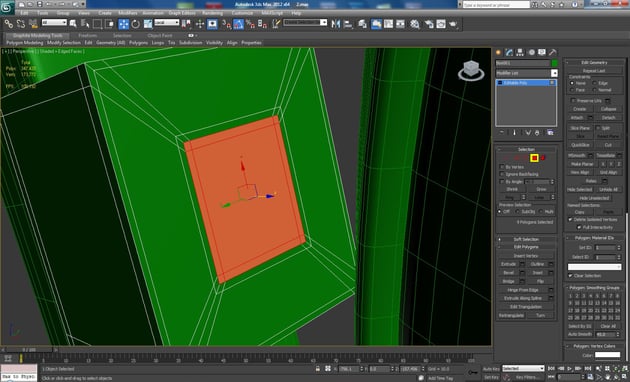Click the white vertex Color swatch
This screenshot has width=630, height=382.
coord(607,355)
